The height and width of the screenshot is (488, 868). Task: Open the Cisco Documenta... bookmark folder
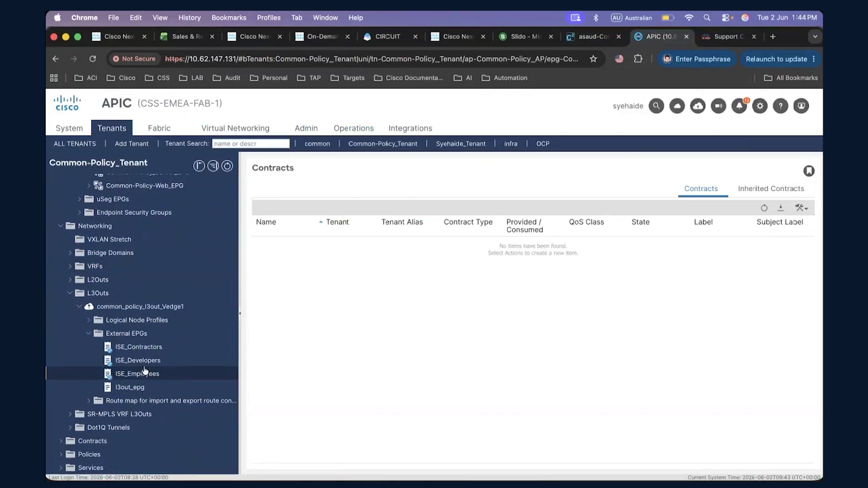point(409,78)
